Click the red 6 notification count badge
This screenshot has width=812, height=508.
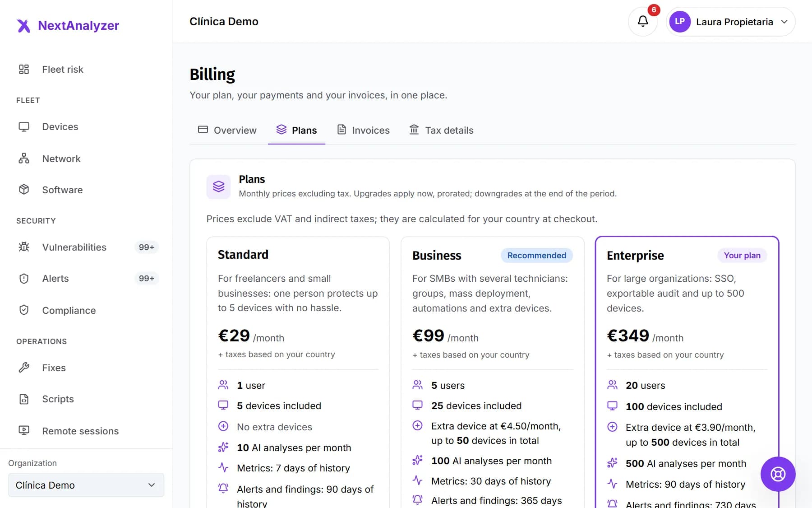point(654,9)
